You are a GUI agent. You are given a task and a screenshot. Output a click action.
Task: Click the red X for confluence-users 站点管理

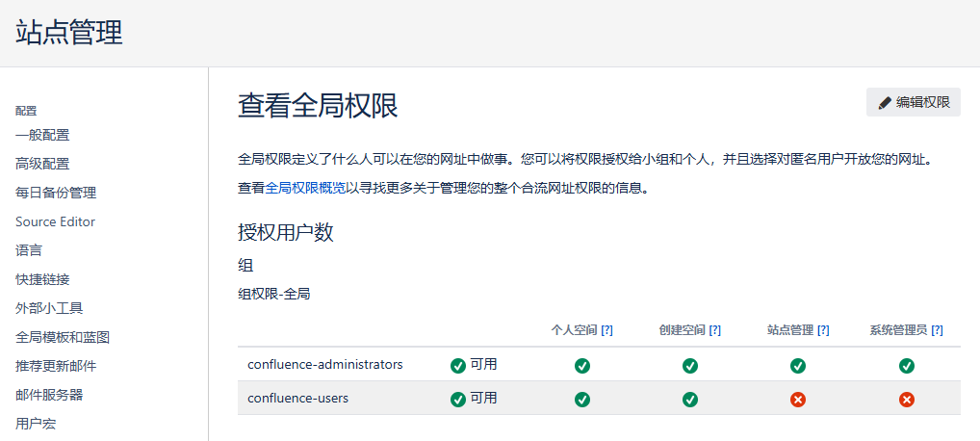click(798, 399)
